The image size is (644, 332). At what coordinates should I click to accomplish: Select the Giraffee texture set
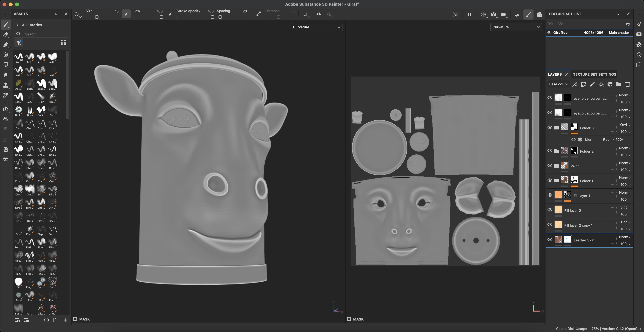tap(560, 33)
